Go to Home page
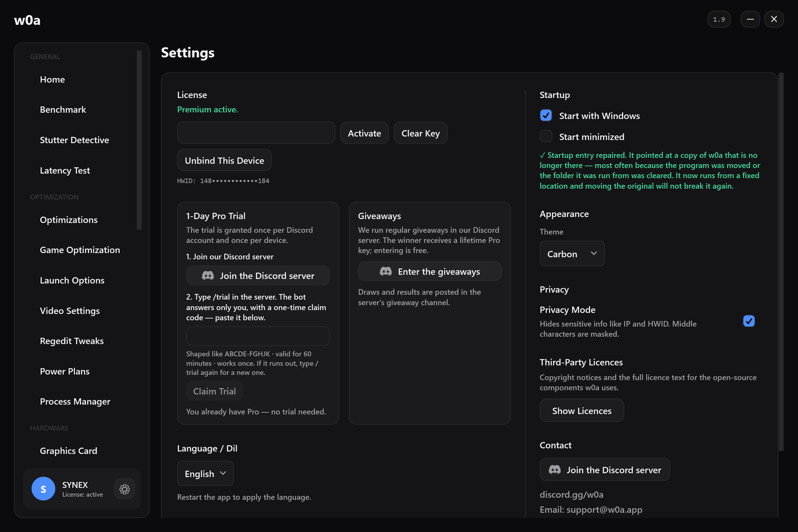 coord(52,79)
